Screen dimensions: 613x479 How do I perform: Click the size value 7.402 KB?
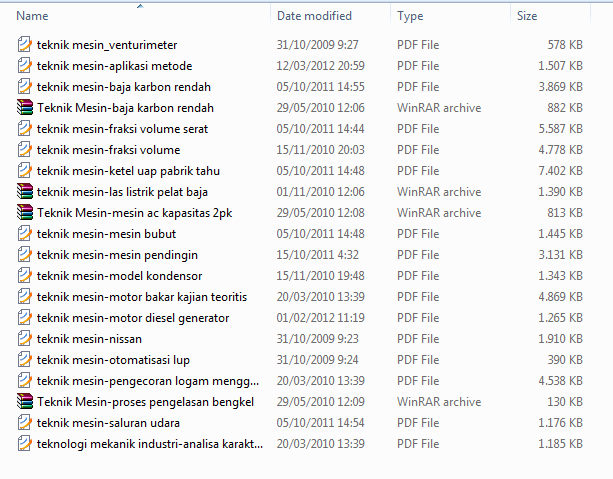[561, 171]
